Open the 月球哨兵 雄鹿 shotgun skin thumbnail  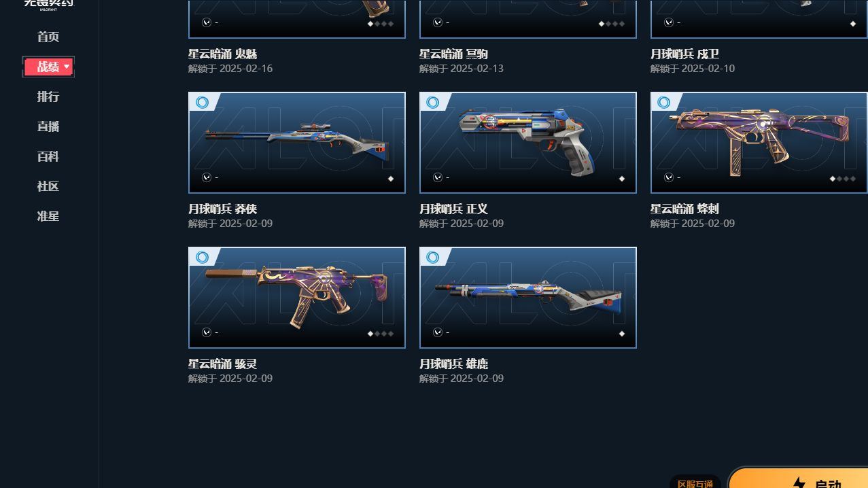[528, 298]
